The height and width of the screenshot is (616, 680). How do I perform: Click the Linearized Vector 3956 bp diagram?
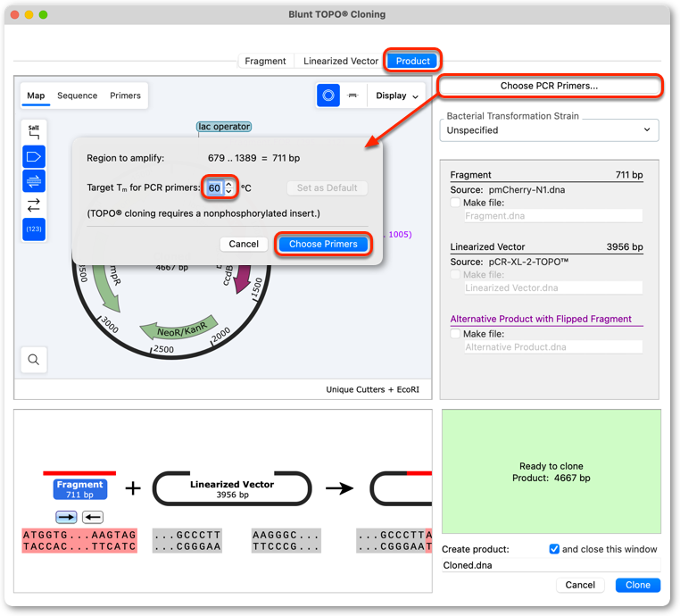click(x=232, y=488)
